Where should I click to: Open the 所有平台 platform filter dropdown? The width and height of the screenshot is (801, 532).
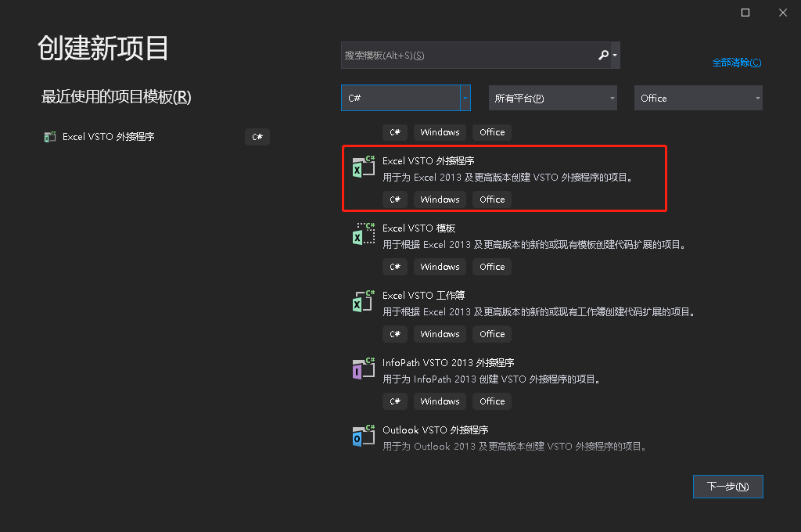pos(553,98)
